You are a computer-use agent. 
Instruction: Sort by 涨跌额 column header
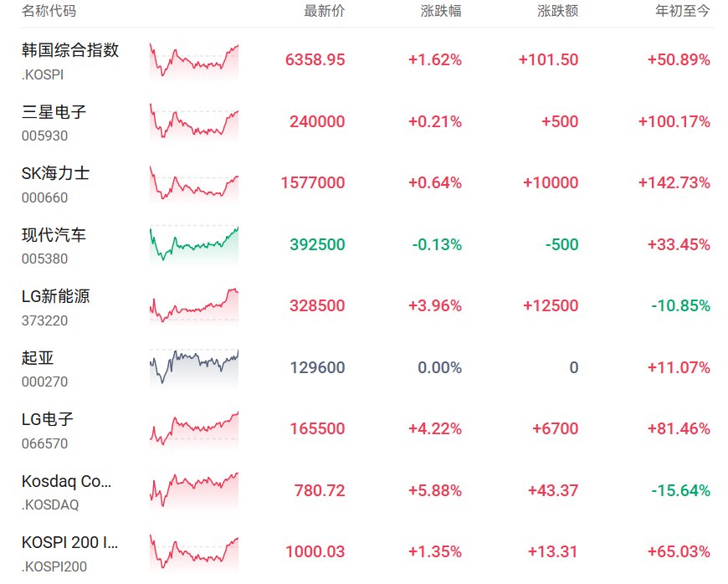(557, 11)
